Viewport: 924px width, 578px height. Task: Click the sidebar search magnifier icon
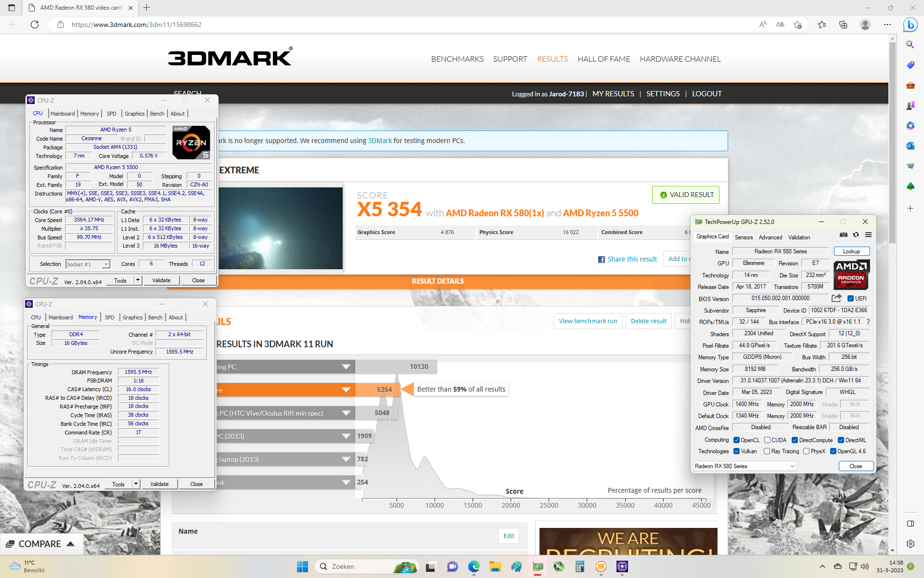910,45
